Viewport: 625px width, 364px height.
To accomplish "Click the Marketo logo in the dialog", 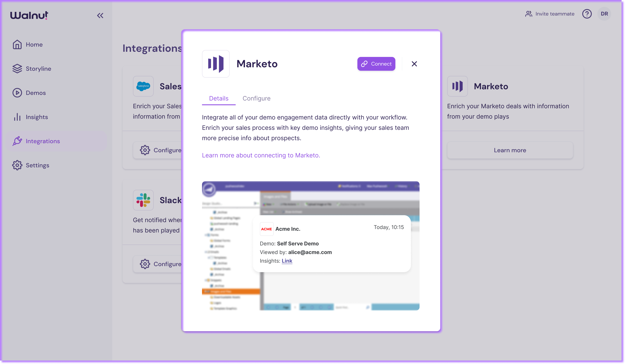I will (216, 64).
